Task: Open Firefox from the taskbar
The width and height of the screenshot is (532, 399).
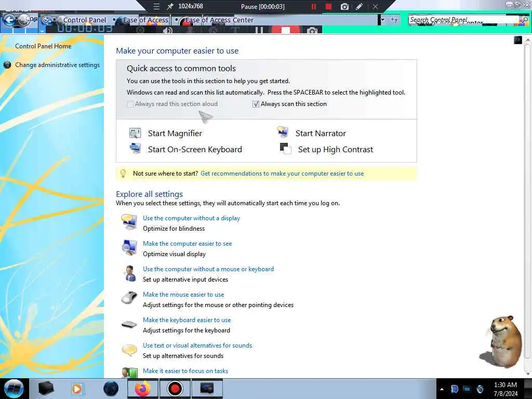Action: (142, 389)
